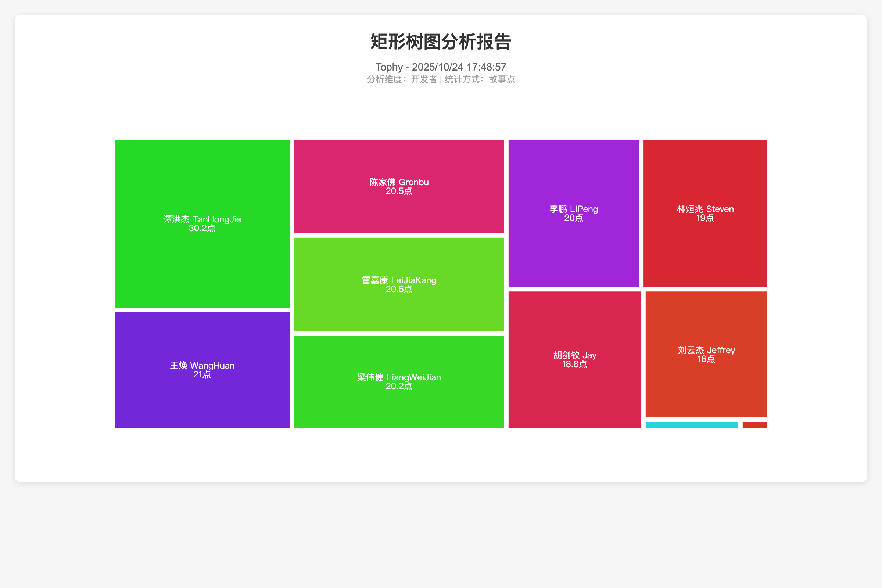Click the 18.8点 value label
Screen dimensions: 882x588
[x=574, y=364]
